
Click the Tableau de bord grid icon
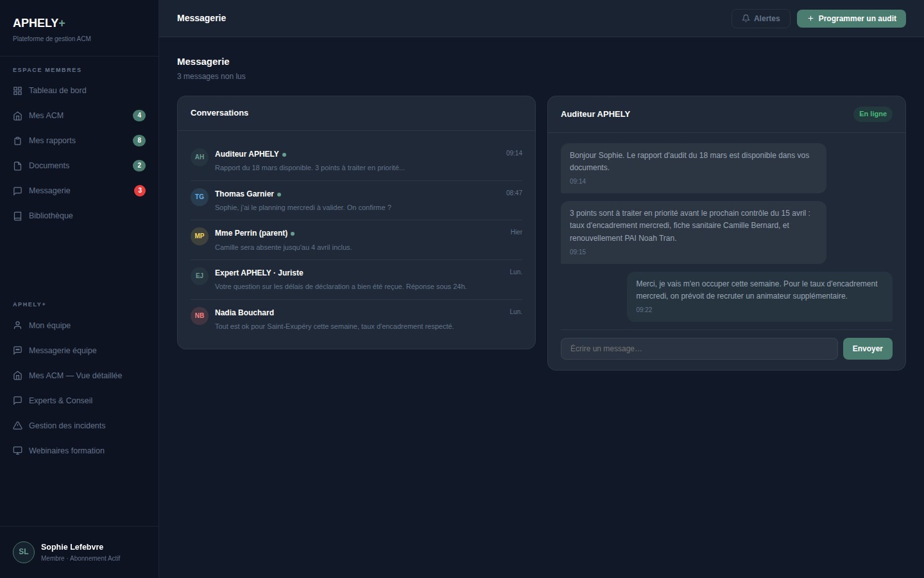coord(17,91)
